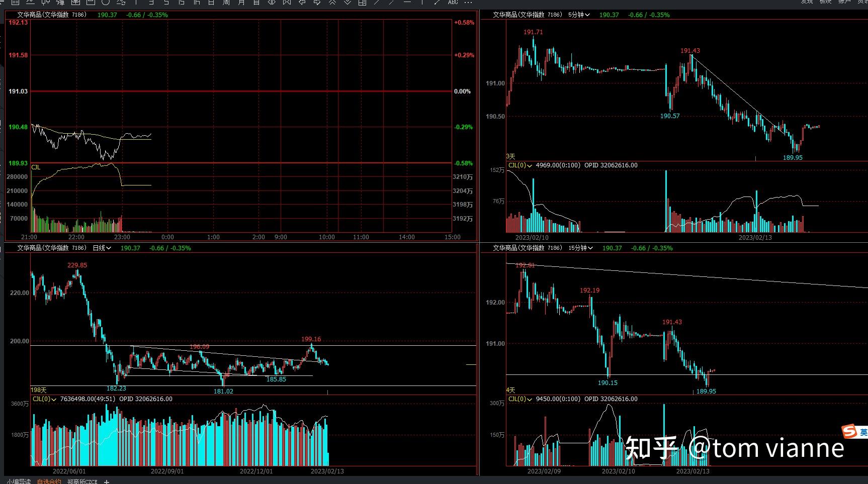Click the 199.16 high marker on daily chart
Screen dimensions: 868x484
tap(311, 339)
